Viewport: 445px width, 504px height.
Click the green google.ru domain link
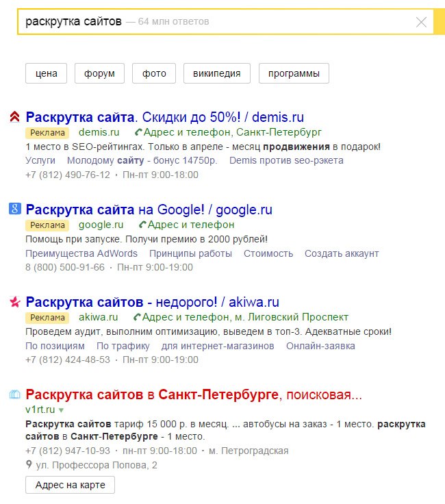[101, 225]
